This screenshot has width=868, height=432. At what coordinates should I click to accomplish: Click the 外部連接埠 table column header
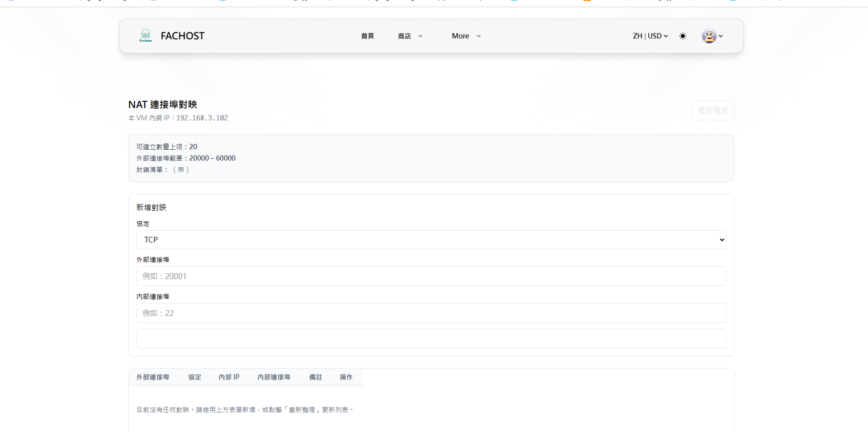point(153,377)
